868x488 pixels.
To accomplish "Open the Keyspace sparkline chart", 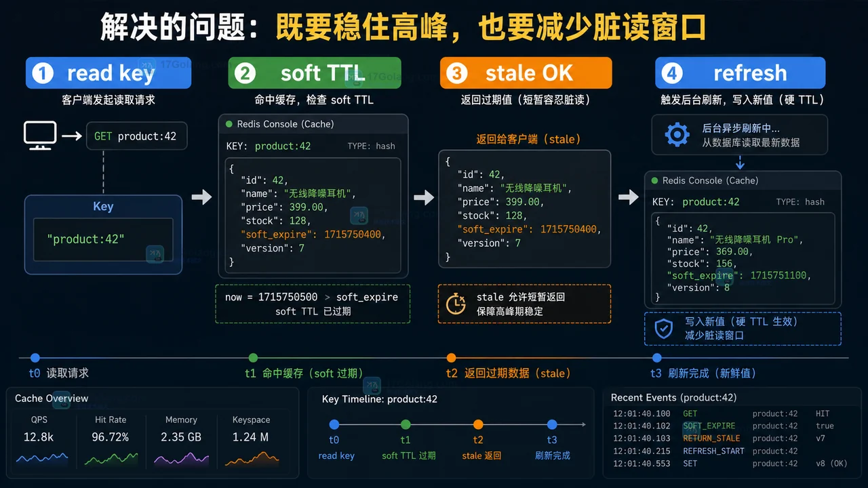I will [252, 458].
